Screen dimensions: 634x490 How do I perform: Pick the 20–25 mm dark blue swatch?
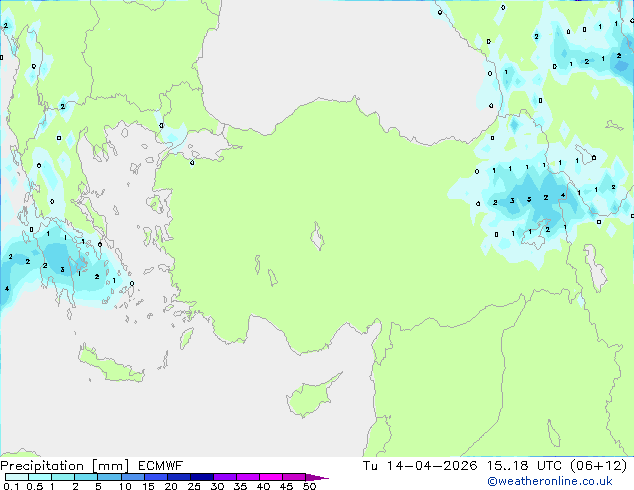click(178, 477)
